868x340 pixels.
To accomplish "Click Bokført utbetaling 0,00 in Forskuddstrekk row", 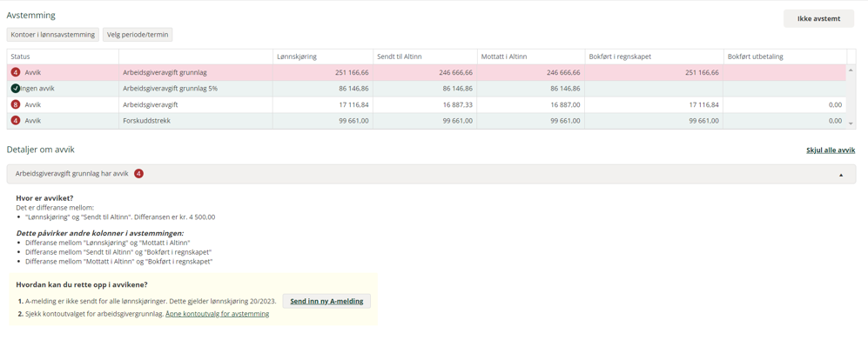I will (x=835, y=121).
